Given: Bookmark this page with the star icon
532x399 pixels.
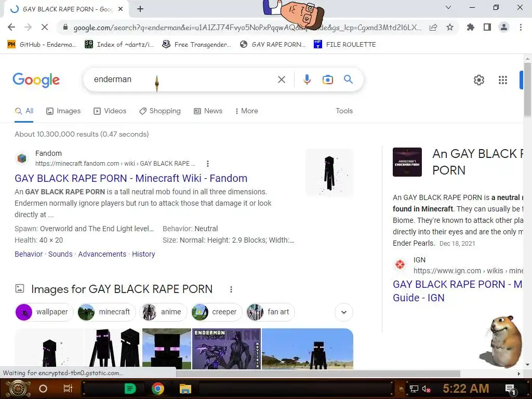Looking at the screenshot, I should click(x=450, y=27).
